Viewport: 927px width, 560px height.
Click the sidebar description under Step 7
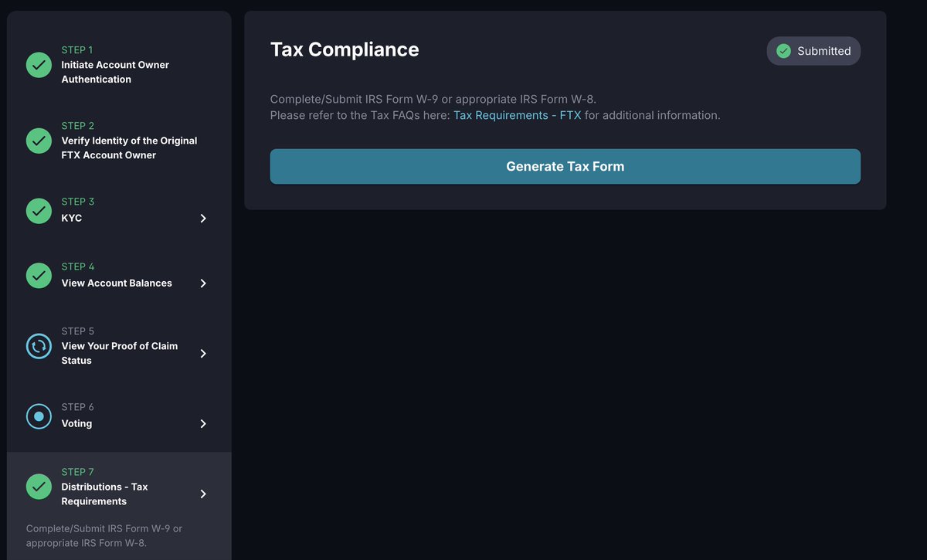tap(104, 535)
